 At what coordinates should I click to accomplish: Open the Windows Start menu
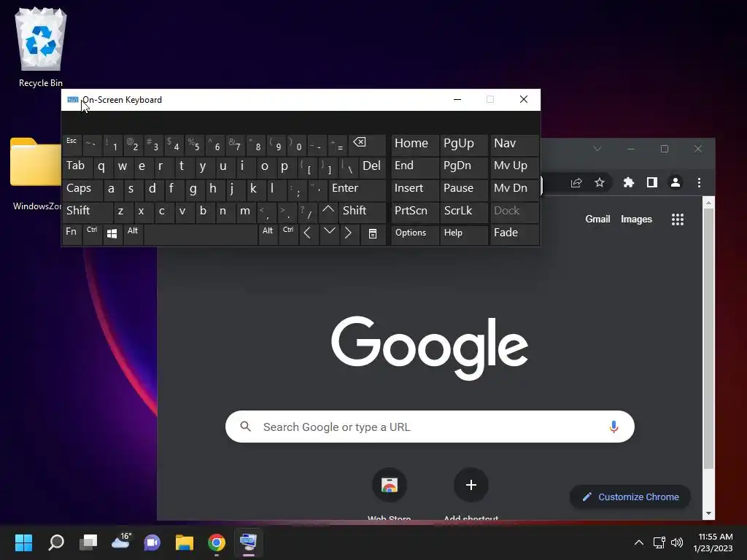23,542
